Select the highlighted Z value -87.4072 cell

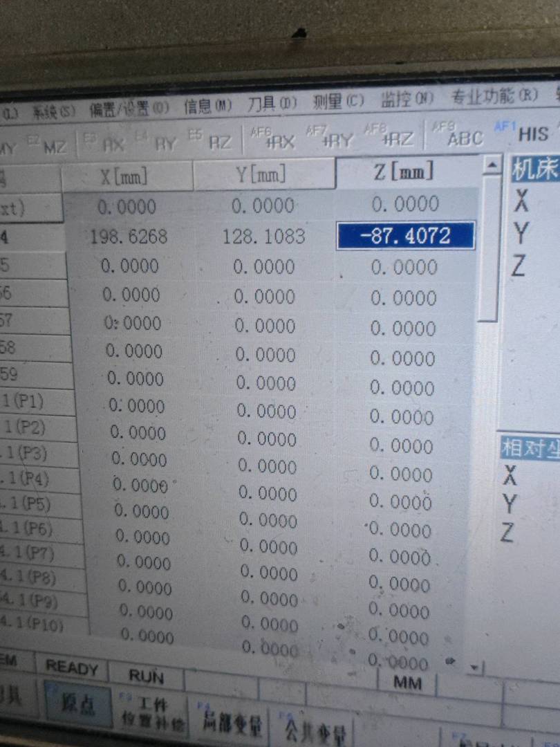coord(406,235)
